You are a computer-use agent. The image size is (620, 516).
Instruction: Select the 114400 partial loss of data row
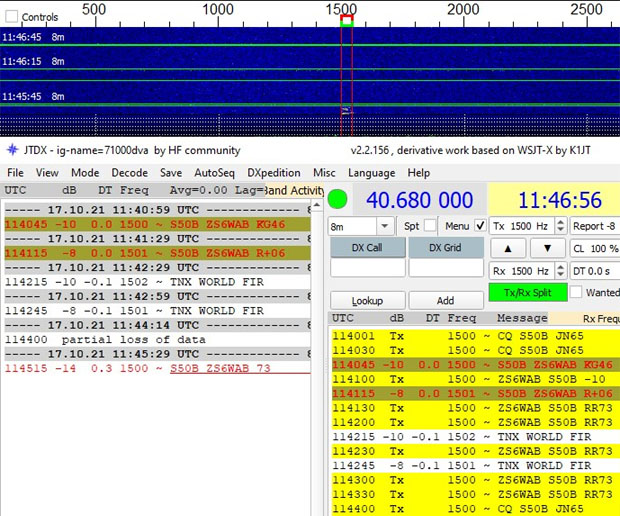click(x=157, y=340)
